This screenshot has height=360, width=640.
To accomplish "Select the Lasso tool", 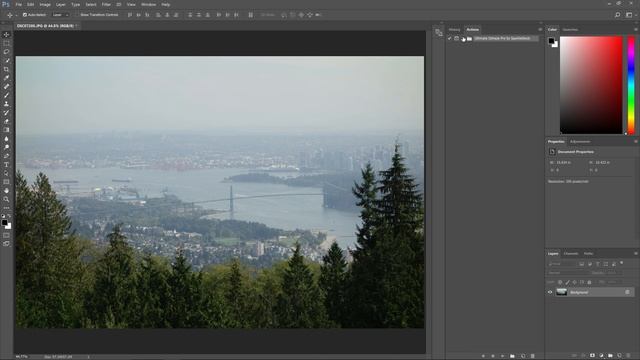I will [6, 52].
